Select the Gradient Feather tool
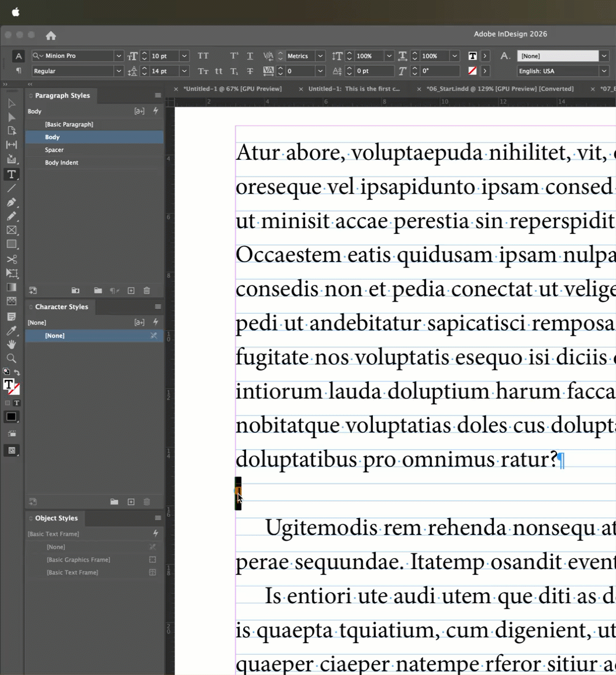 (12, 302)
